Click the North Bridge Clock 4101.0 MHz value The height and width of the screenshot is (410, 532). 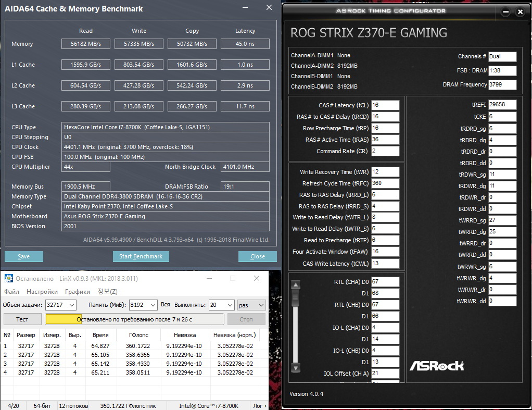point(245,167)
